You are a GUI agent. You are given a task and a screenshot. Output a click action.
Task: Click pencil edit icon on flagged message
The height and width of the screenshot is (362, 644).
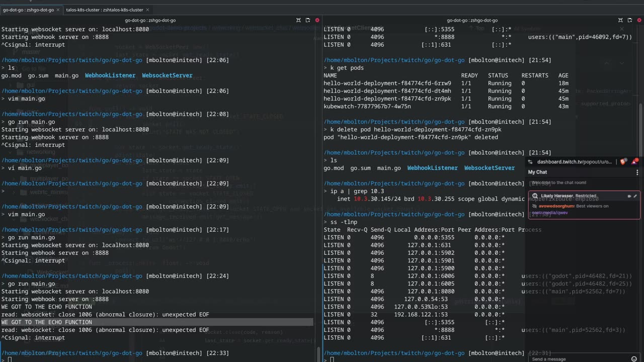click(635, 196)
